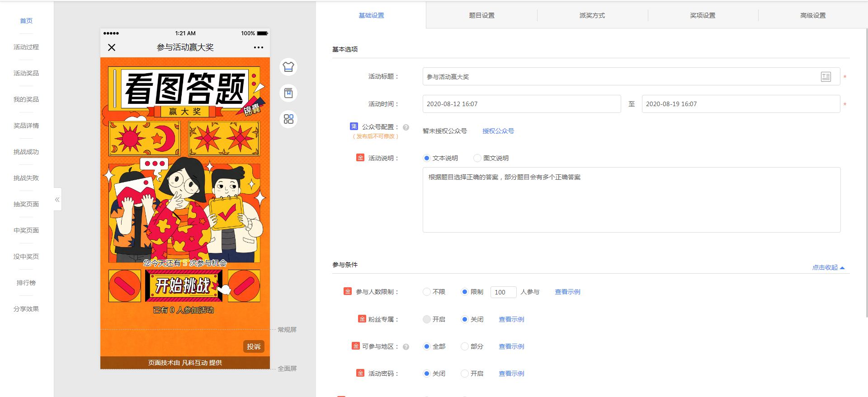
Task: Open the skin/theme shirt icon
Action: pos(288,67)
